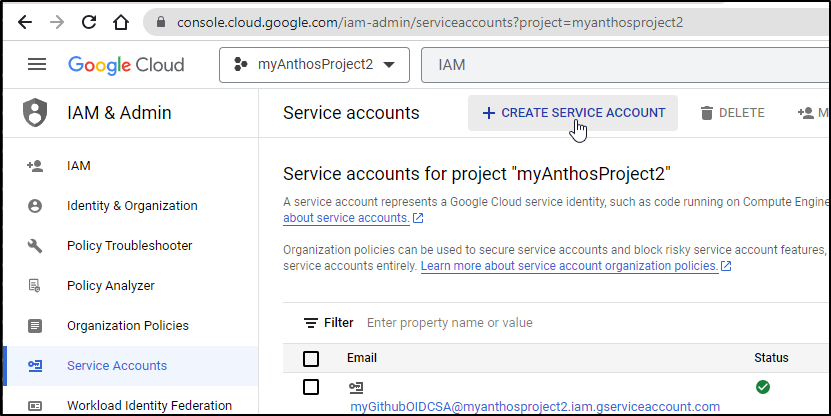Open IAM in the sidebar

click(x=78, y=166)
